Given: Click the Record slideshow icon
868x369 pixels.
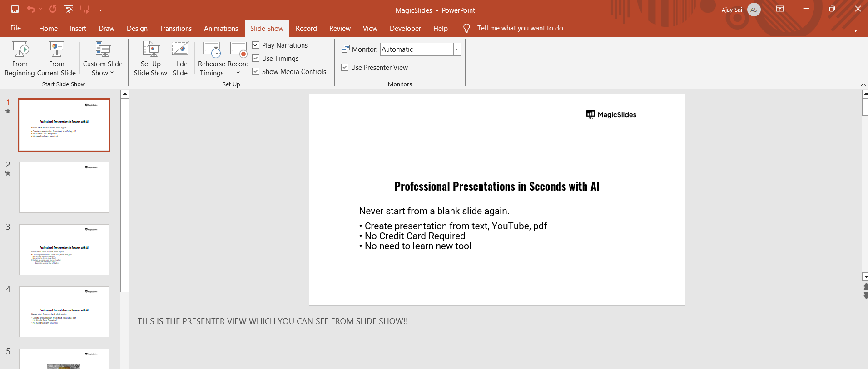Looking at the screenshot, I should tap(238, 49).
